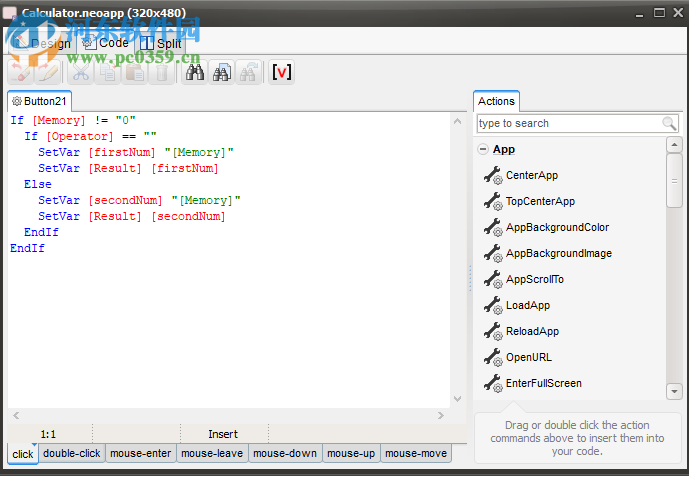Switch to the Split view tab
Viewport: 689px width, 478px height.
pyautogui.click(x=161, y=43)
